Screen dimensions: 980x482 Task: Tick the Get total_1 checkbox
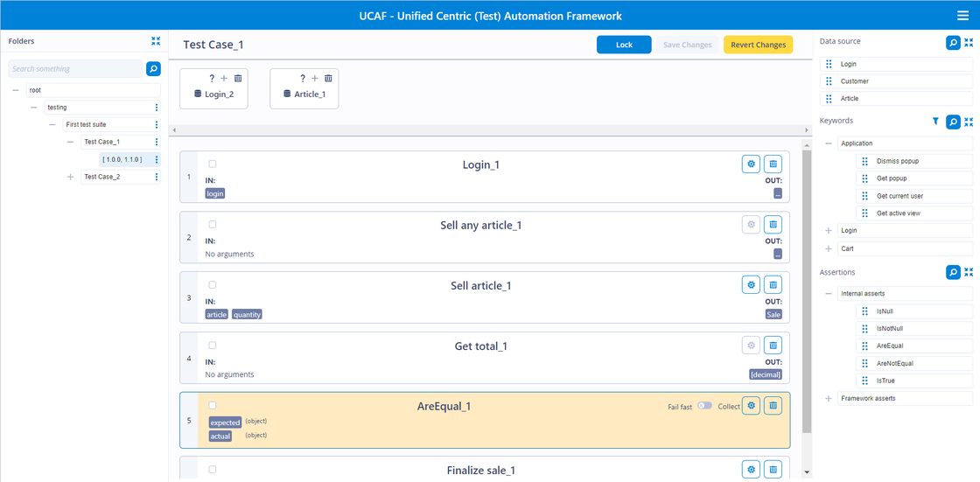point(213,345)
